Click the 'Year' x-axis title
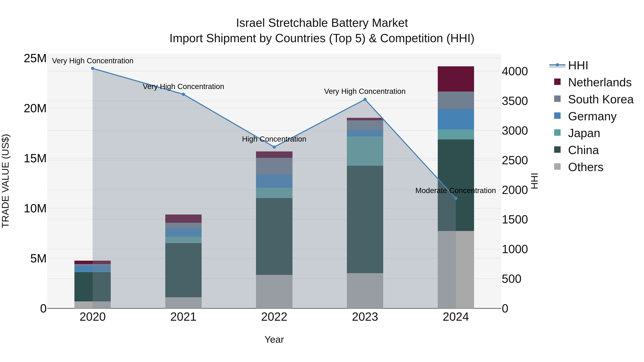The image size is (644, 362). pos(274,340)
